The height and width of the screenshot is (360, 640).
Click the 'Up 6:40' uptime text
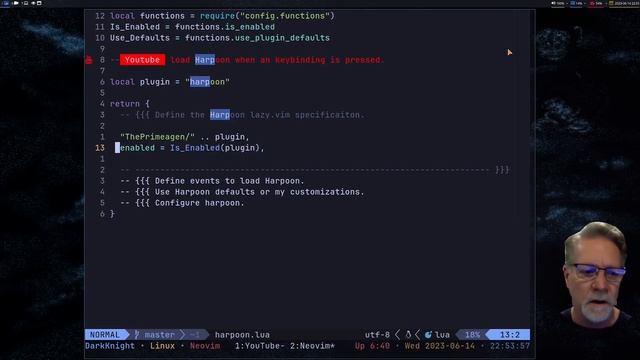[x=372, y=346]
